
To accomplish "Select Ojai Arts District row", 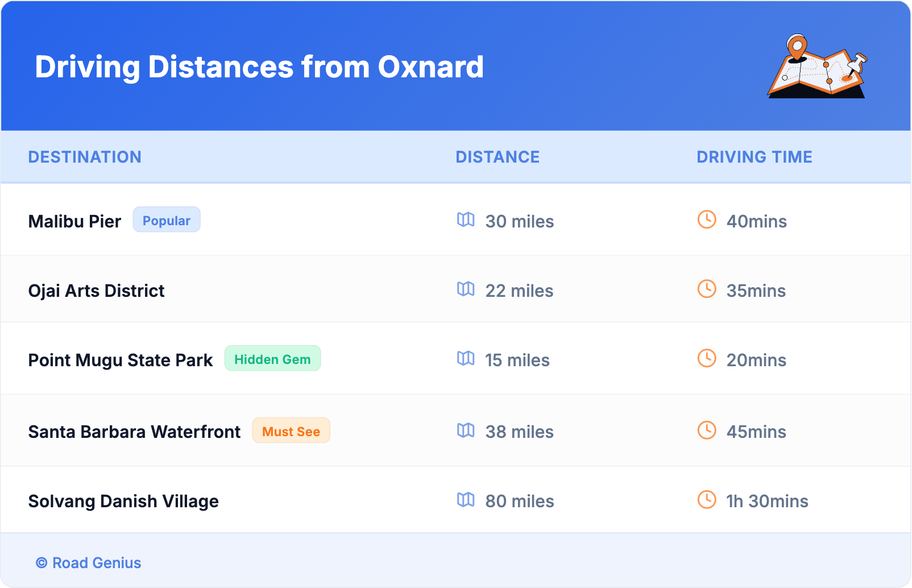I will point(96,291).
